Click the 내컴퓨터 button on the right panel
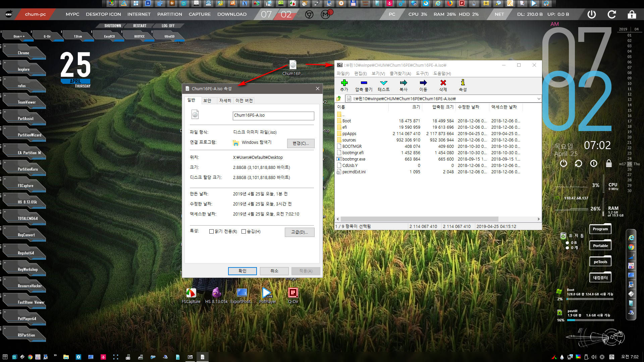 600,278
